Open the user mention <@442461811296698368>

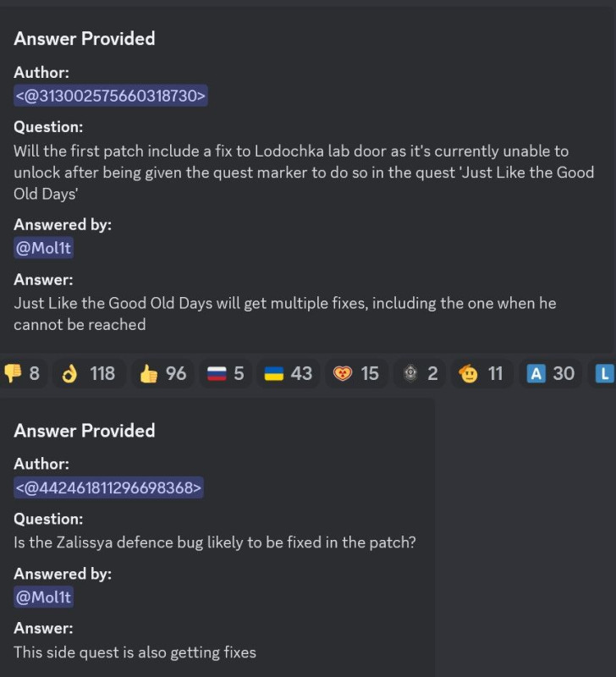point(108,487)
